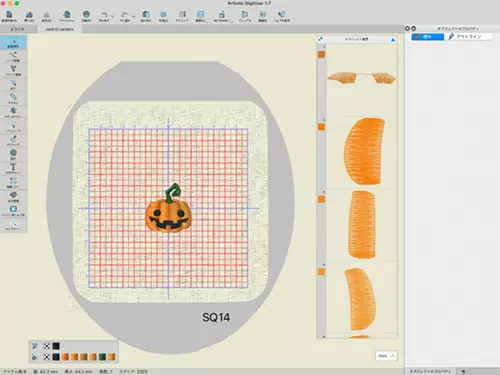The image size is (500, 375).
Task: Click the selection arrow tool in left toolbar
Action: (13, 43)
